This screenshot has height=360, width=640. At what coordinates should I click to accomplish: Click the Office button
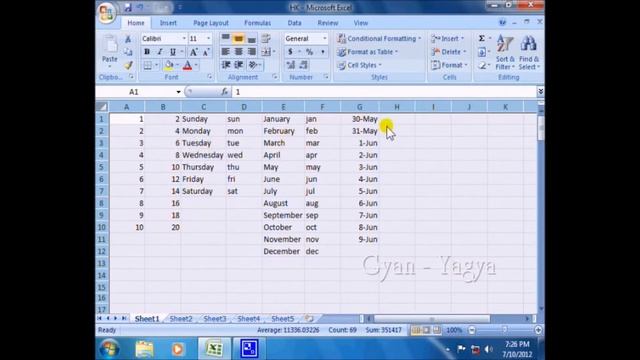coord(106,12)
